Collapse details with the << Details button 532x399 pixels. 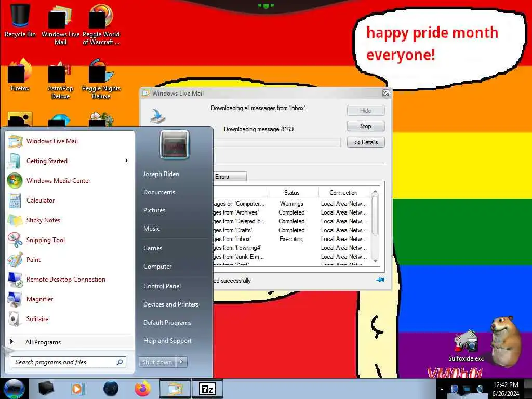click(x=366, y=142)
